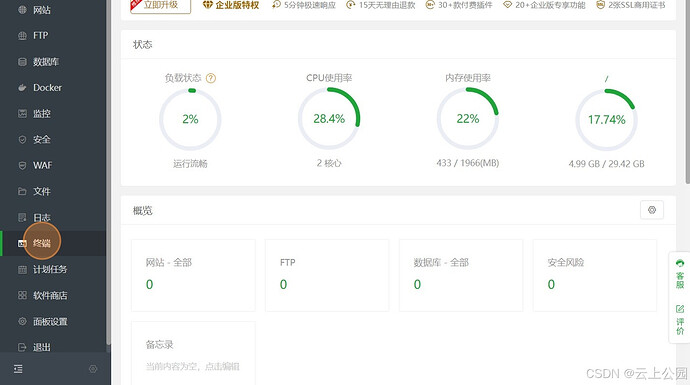Viewport: 690px width, 385px height.
Task: Click the 软件商店 grid icon
Action: (x=22, y=295)
